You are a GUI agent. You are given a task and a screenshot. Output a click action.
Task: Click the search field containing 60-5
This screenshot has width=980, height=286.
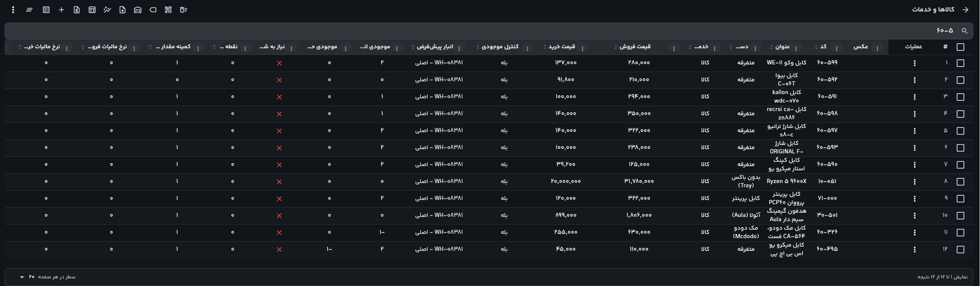click(489, 31)
